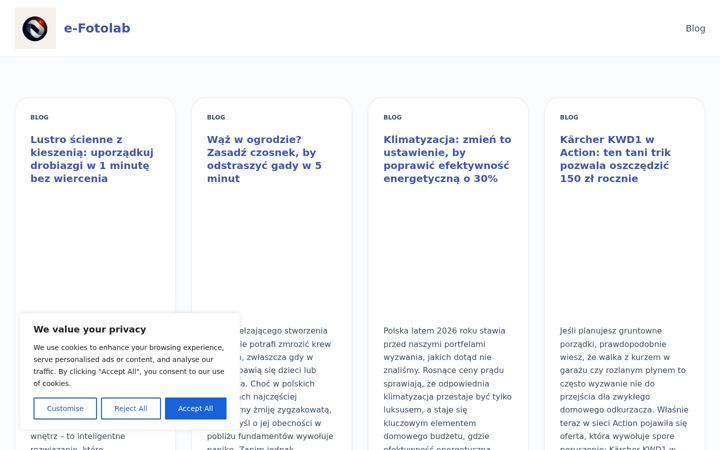Click the Customise cookie button
Viewport: 720px width, 450px height.
point(65,408)
